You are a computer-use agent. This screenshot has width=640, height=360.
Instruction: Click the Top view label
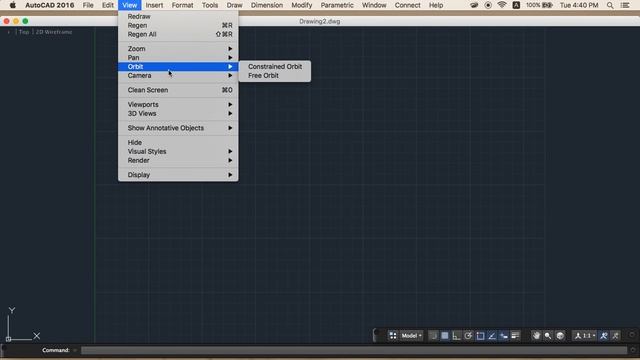coord(24,32)
